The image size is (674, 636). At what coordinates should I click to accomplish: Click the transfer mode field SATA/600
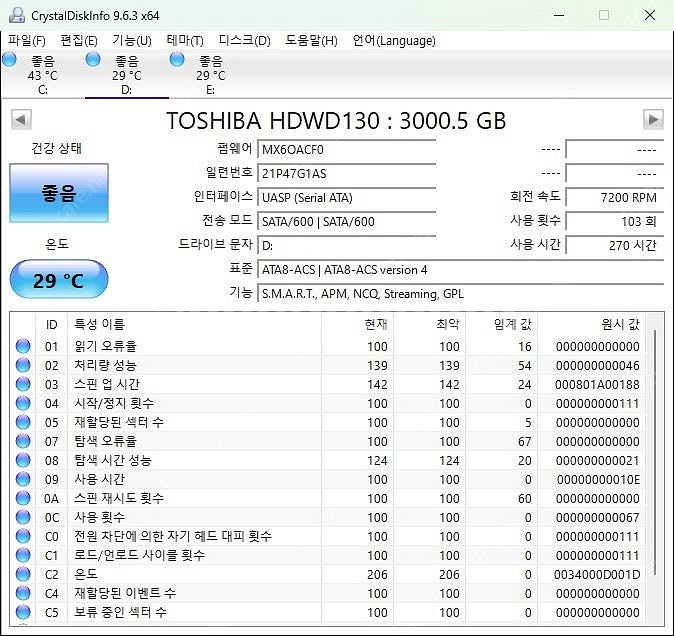pos(346,222)
